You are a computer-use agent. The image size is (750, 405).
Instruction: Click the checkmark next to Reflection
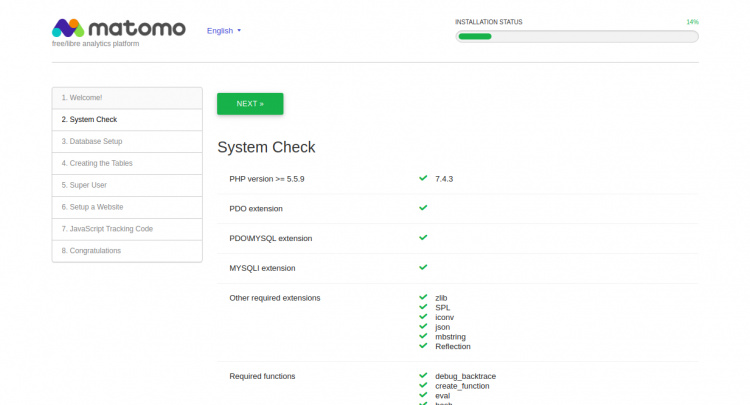point(423,346)
